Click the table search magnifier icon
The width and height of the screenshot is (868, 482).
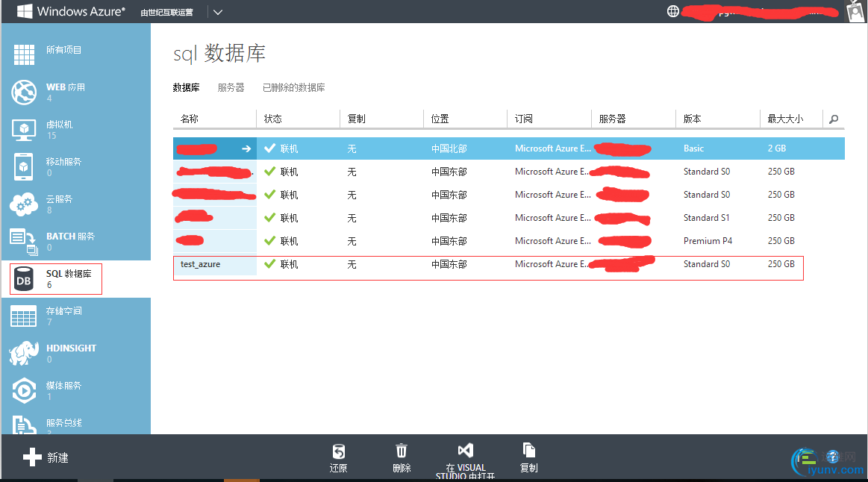tap(834, 119)
